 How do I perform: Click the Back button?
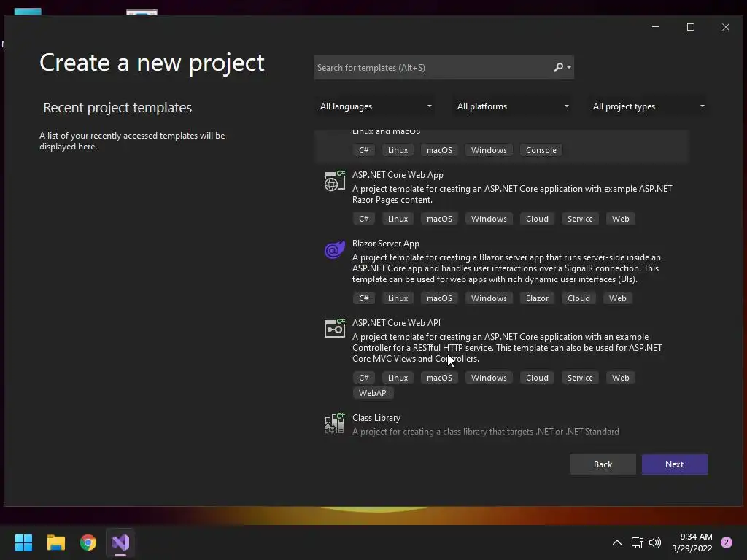(x=603, y=464)
